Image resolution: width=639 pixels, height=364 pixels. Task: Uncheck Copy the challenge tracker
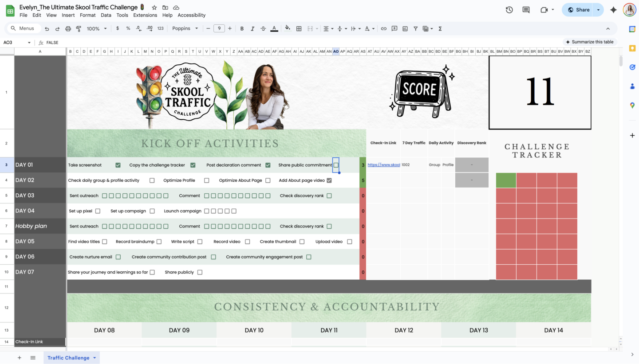[x=193, y=165]
